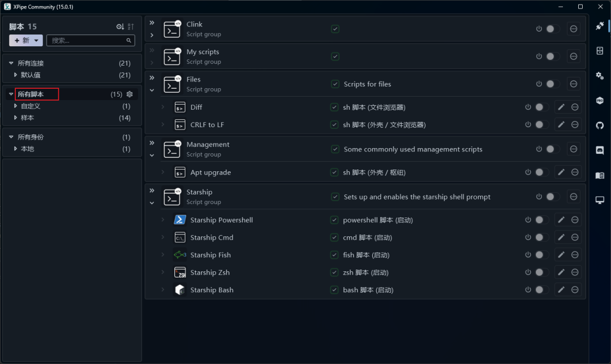Viewport: 611px width, 364px height.
Task: Click double-chevron on Files group
Action: 152,78
